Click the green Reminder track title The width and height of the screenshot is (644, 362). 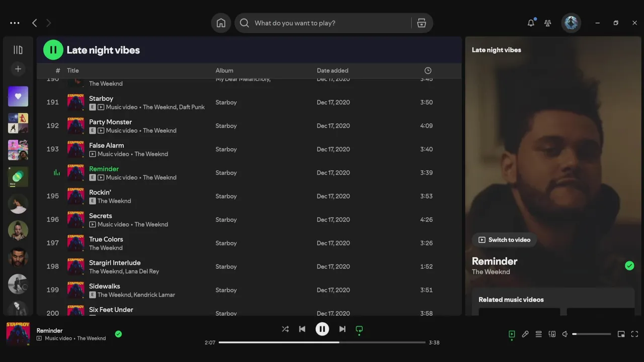[x=104, y=169]
